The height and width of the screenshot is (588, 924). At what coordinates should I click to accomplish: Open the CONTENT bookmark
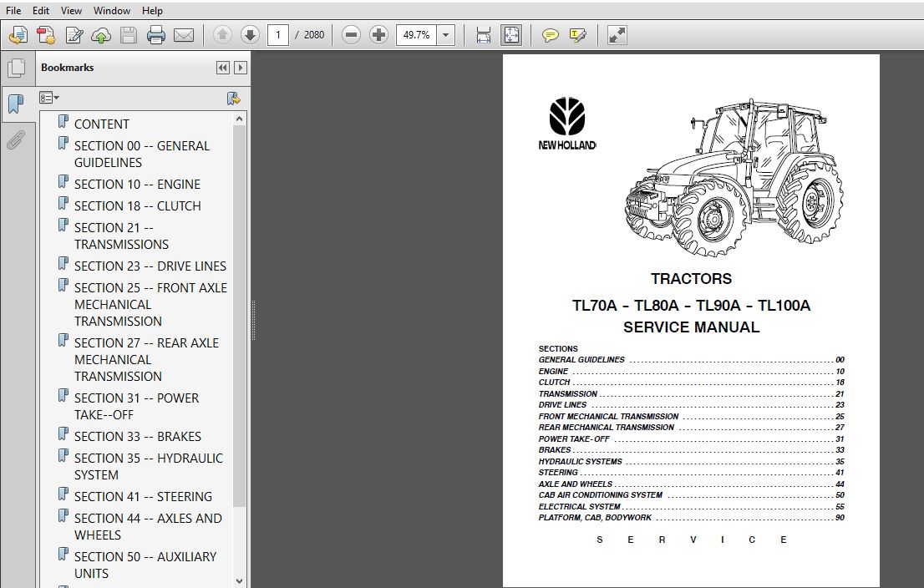coord(101,124)
